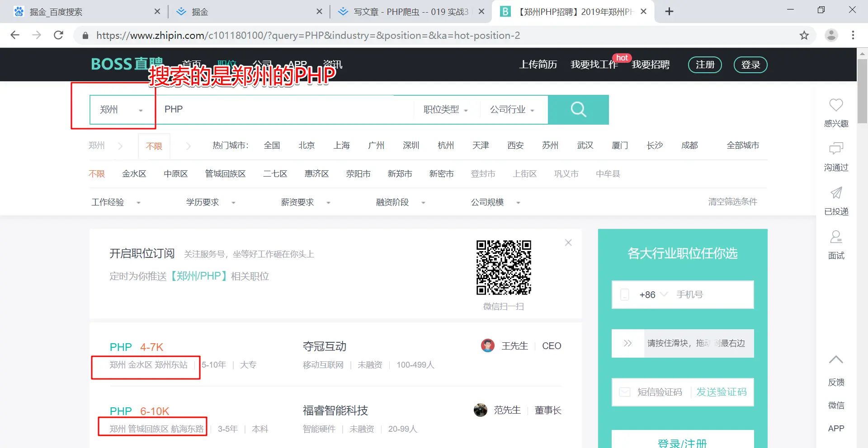
Task: Select 杭州 from hot cities
Action: (x=446, y=145)
